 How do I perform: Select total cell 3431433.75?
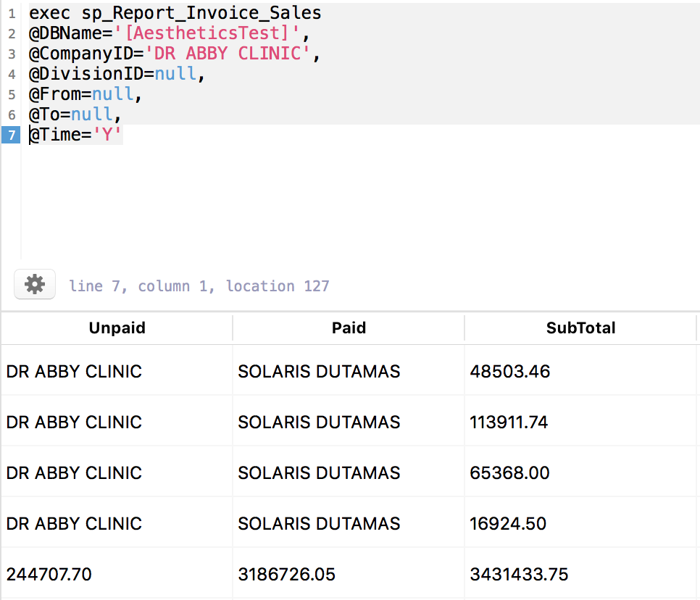(x=580, y=574)
